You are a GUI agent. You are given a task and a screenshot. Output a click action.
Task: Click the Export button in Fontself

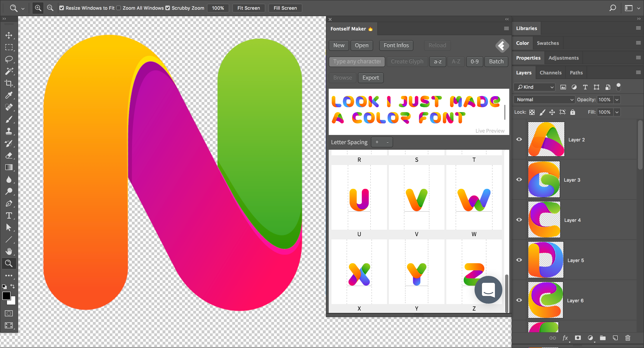371,78
